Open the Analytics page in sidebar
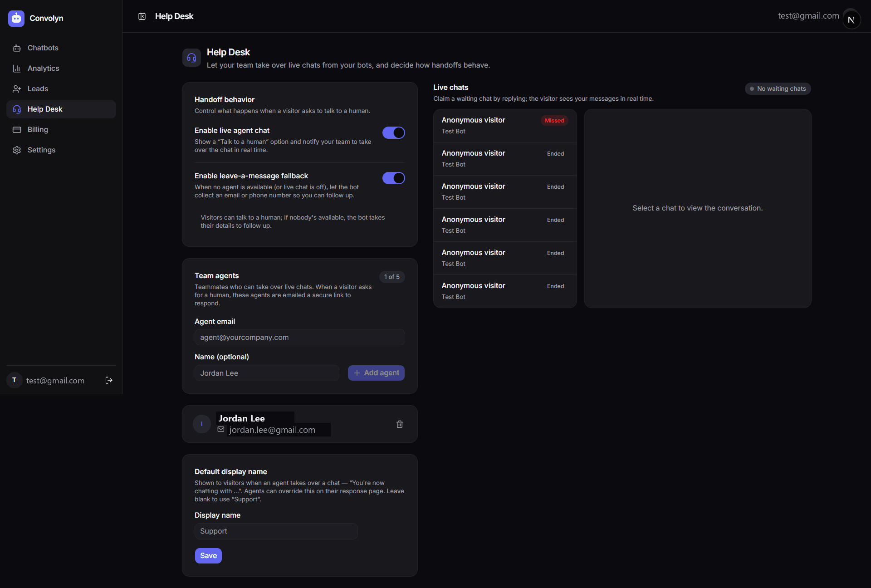Image resolution: width=871 pixels, height=588 pixels. (61, 69)
